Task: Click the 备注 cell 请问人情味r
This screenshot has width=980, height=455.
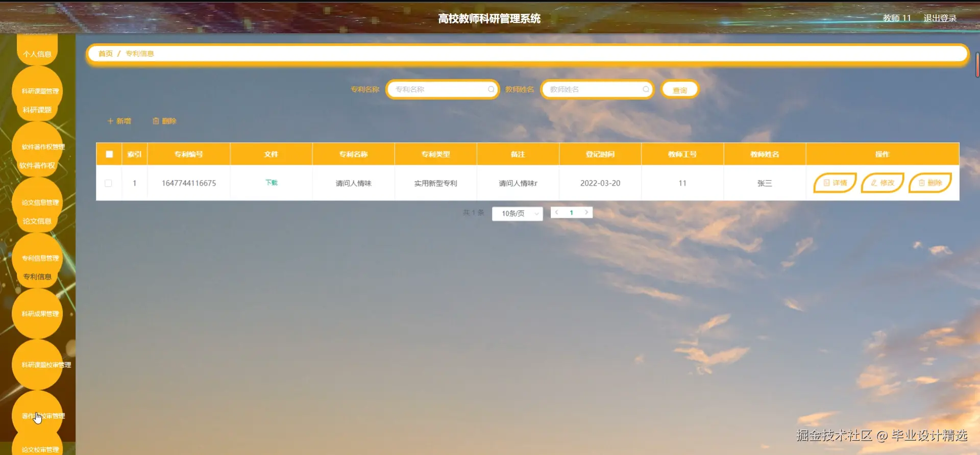Action: [x=518, y=183]
